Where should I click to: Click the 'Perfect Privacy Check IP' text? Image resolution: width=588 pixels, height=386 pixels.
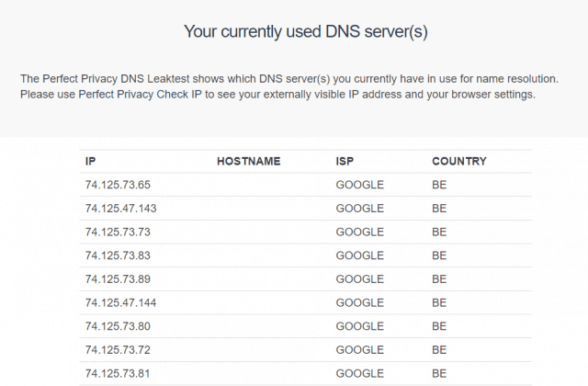(x=140, y=94)
